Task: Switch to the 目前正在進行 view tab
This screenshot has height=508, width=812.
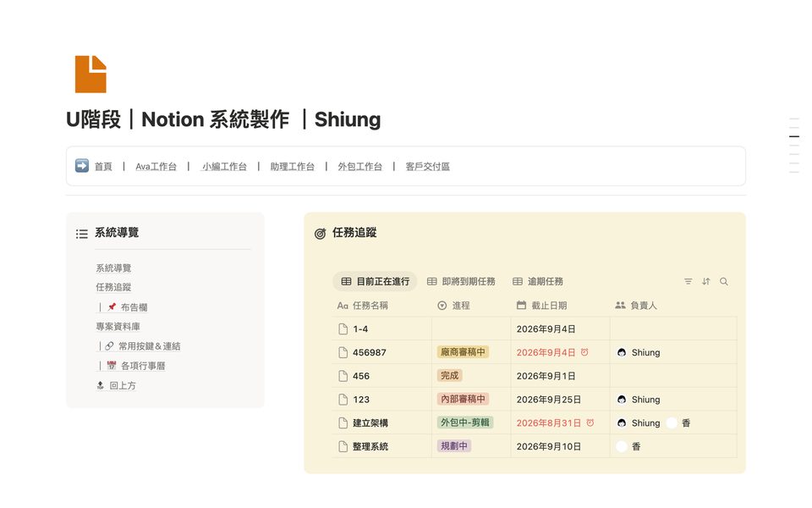Action: pos(375,281)
